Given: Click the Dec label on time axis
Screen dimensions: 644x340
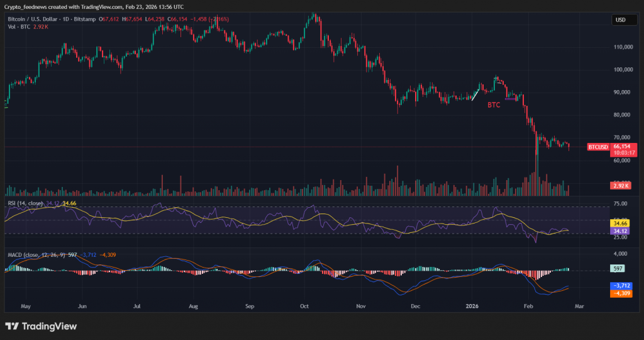Looking at the screenshot, I should click(416, 306).
